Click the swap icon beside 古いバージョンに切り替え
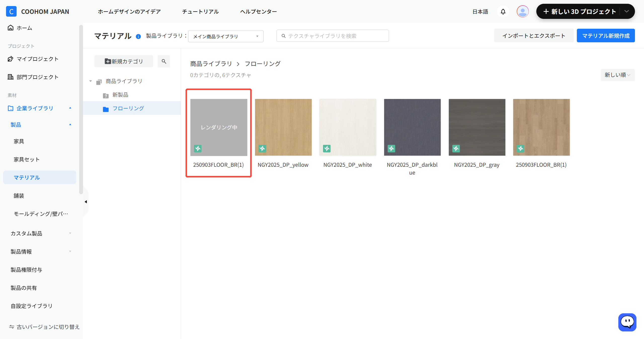Screen dimensions: 644x339 pyautogui.click(x=12, y=327)
